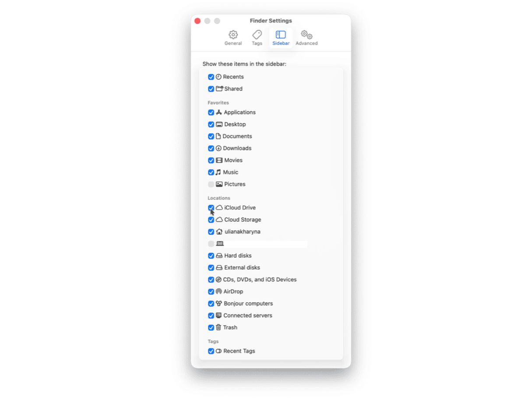The width and height of the screenshot is (532, 416).
Task: Uncheck CDs, DVDs, and iOS Devices checkbox
Action: (211, 280)
